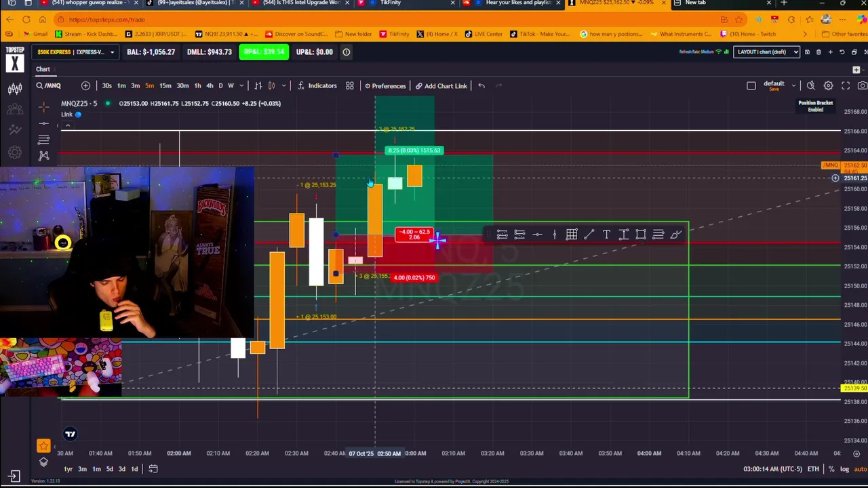Viewport: 868px width, 488px height.
Task: Select the Chart tab
Action: click(43, 69)
